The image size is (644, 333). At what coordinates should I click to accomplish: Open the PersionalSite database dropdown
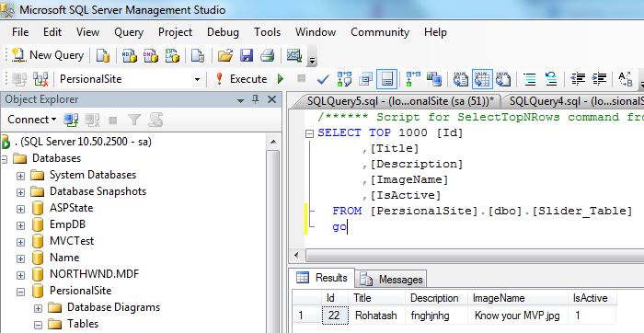197,79
